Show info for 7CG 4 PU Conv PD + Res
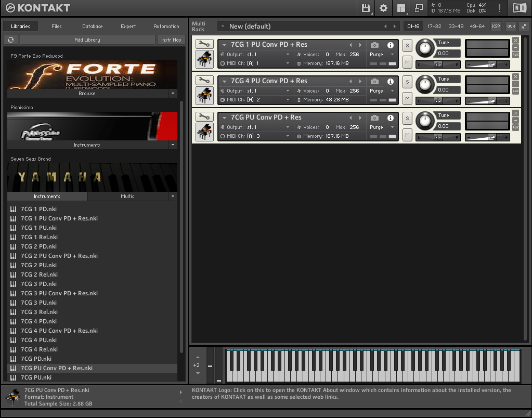Image resolution: width=532 pixels, height=418 pixels. click(391, 81)
